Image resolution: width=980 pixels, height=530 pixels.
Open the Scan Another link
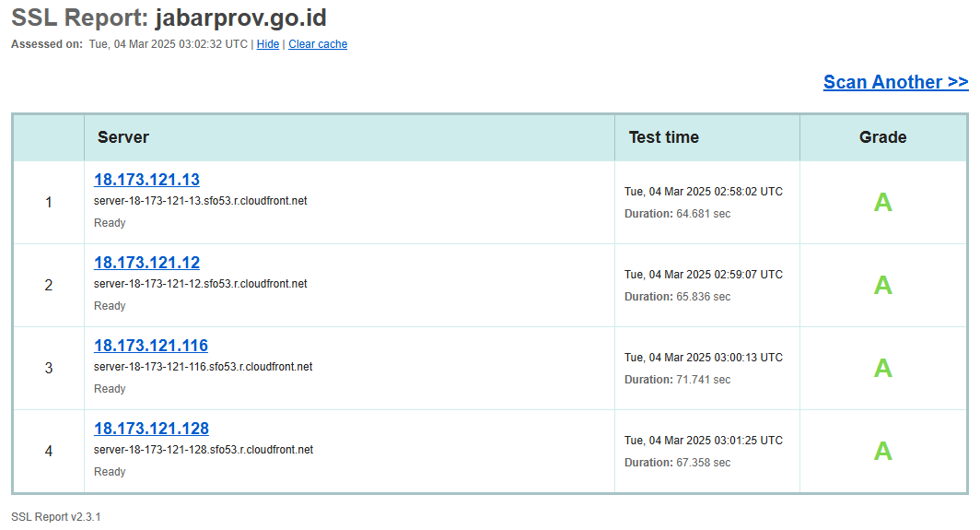pos(895,82)
